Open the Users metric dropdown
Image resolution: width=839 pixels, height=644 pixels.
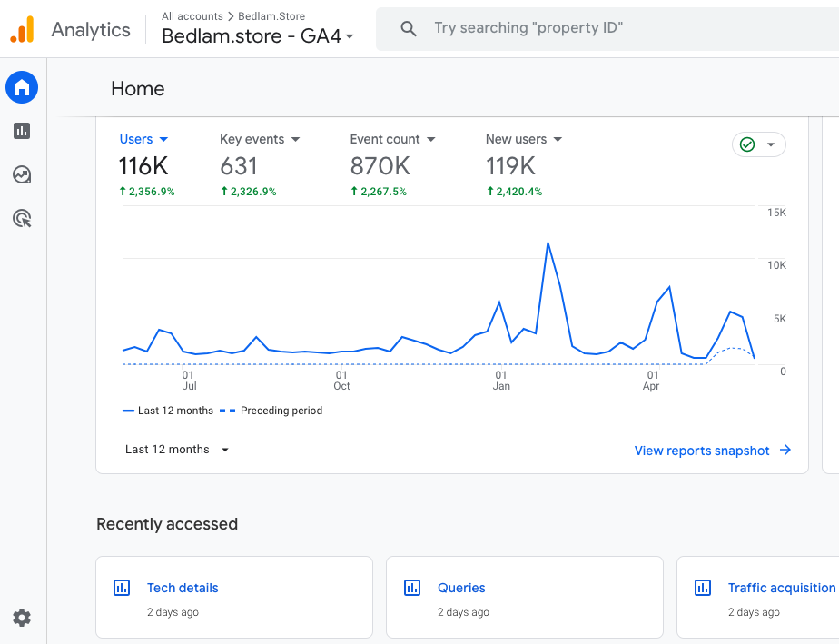coord(143,139)
